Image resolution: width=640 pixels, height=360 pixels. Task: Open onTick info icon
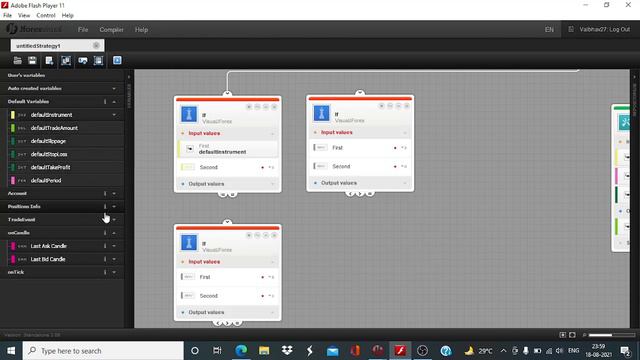point(105,272)
